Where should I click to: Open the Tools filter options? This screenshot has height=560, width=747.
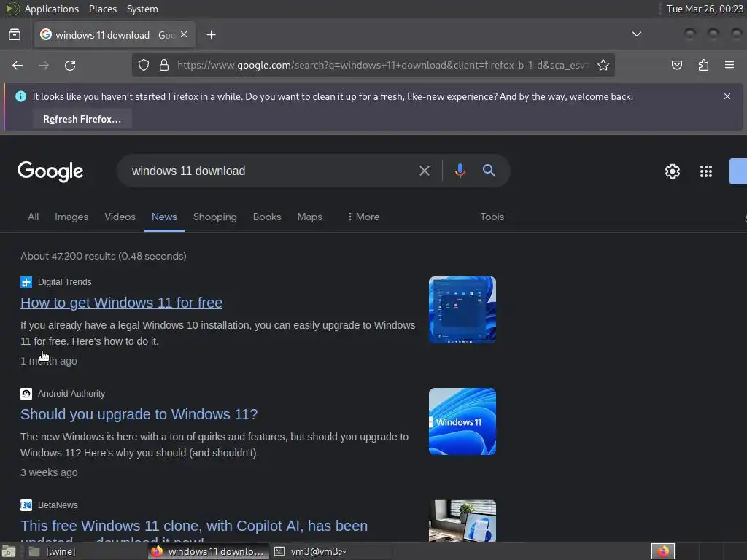point(492,217)
